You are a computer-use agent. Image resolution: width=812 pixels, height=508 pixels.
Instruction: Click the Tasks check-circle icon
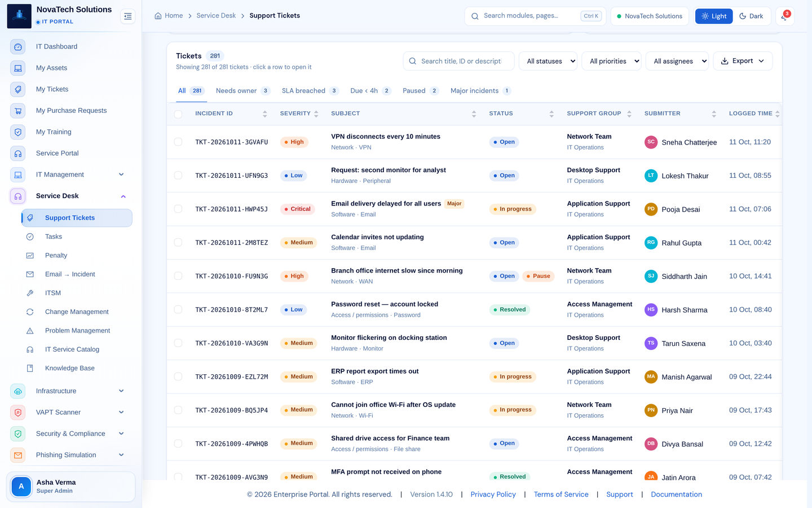click(30, 237)
